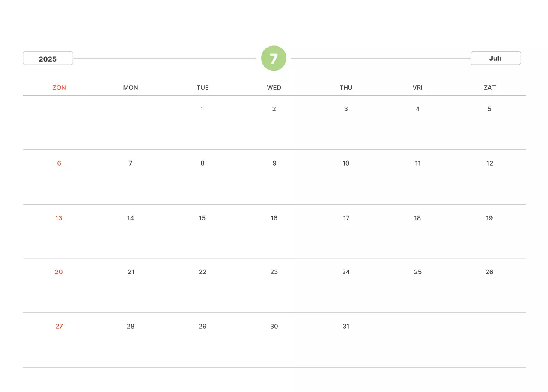Select the VRI day column header
Screen dimensions: 548x392
[417, 88]
